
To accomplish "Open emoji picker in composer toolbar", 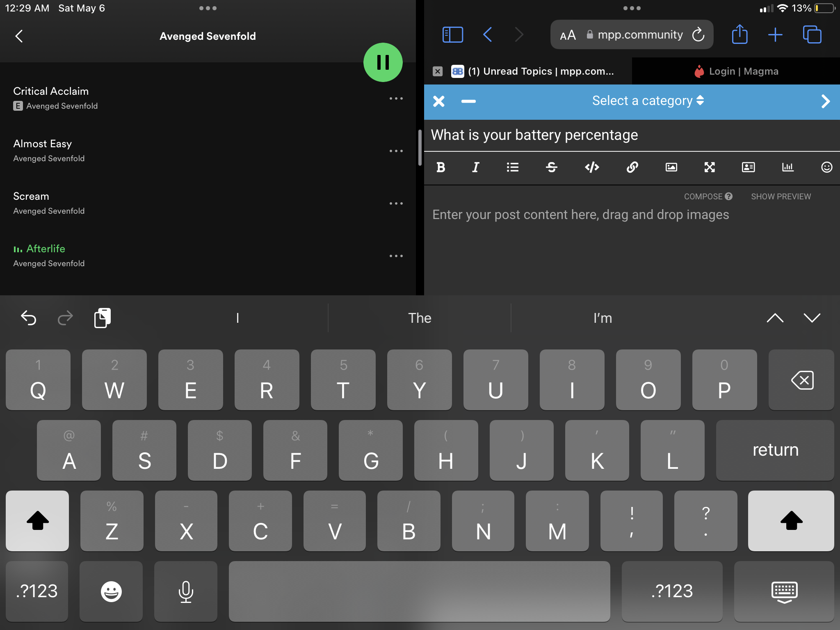I will [x=826, y=167].
